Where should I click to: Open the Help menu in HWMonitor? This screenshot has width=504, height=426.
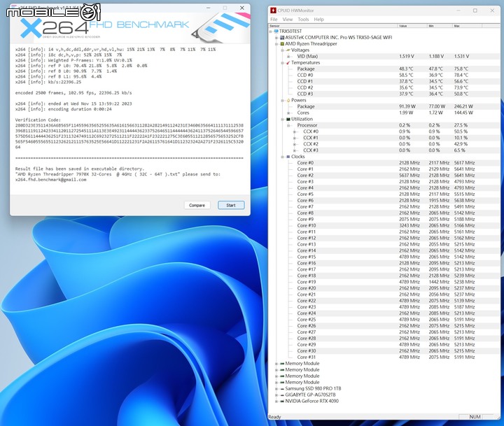click(319, 20)
